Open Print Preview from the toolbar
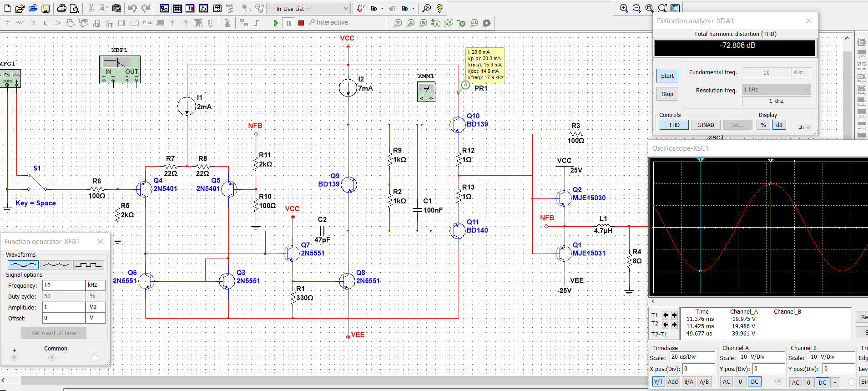 (75, 8)
